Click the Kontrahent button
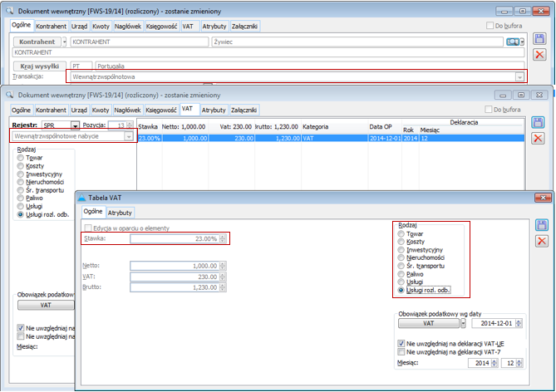 click(37, 42)
